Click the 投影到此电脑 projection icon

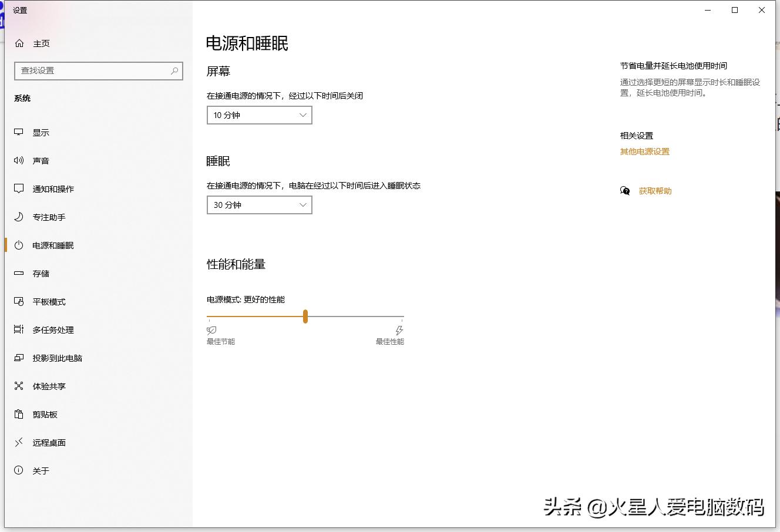click(x=20, y=358)
